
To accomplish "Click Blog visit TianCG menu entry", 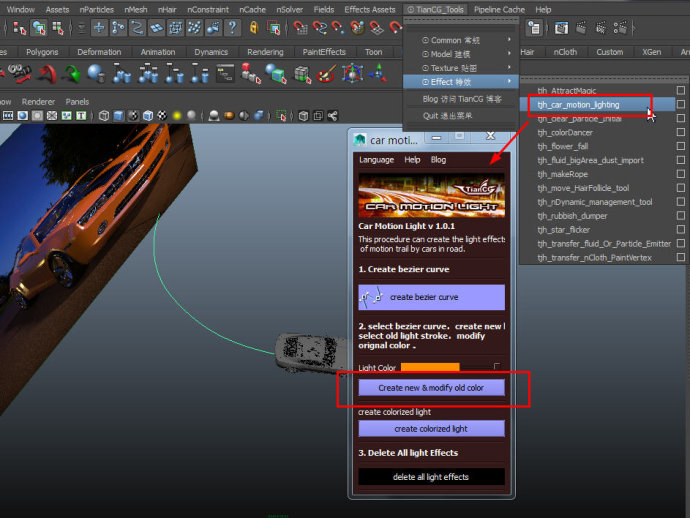I will (x=462, y=99).
